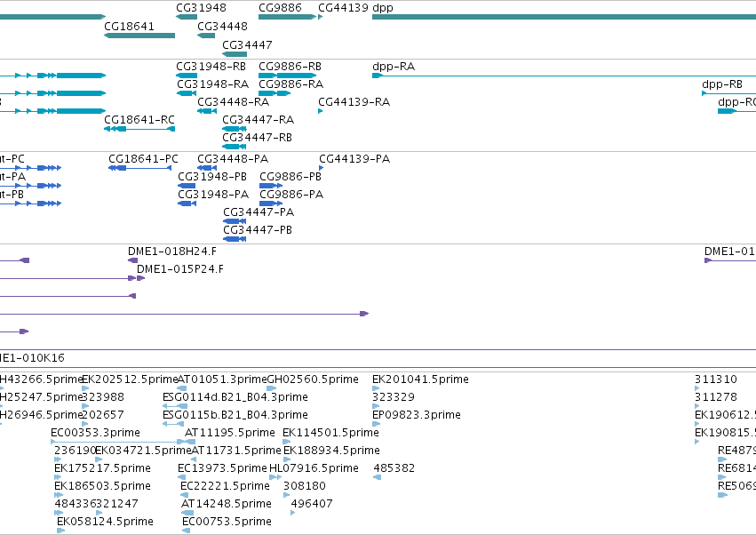Click the ESG0114d.B21_B04.3prime EST label
This screenshot has width=756, height=535.
click(x=235, y=397)
